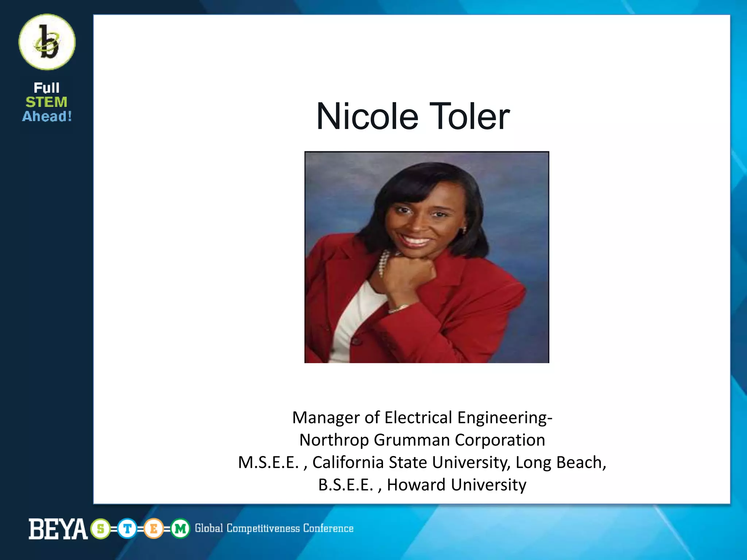Screen dimensions: 747x560
Task: Click the green S circle in STEM logo
Action: 101,529
